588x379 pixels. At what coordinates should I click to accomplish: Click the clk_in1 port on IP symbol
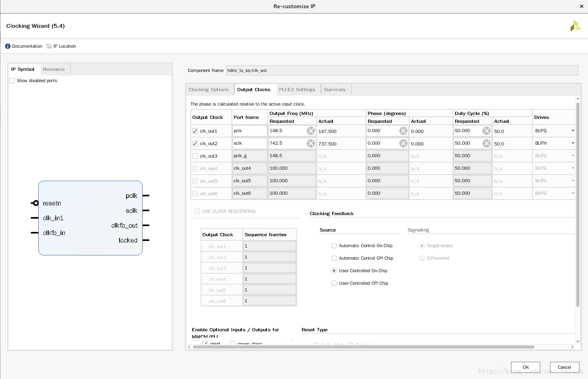[x=53, y=218]
